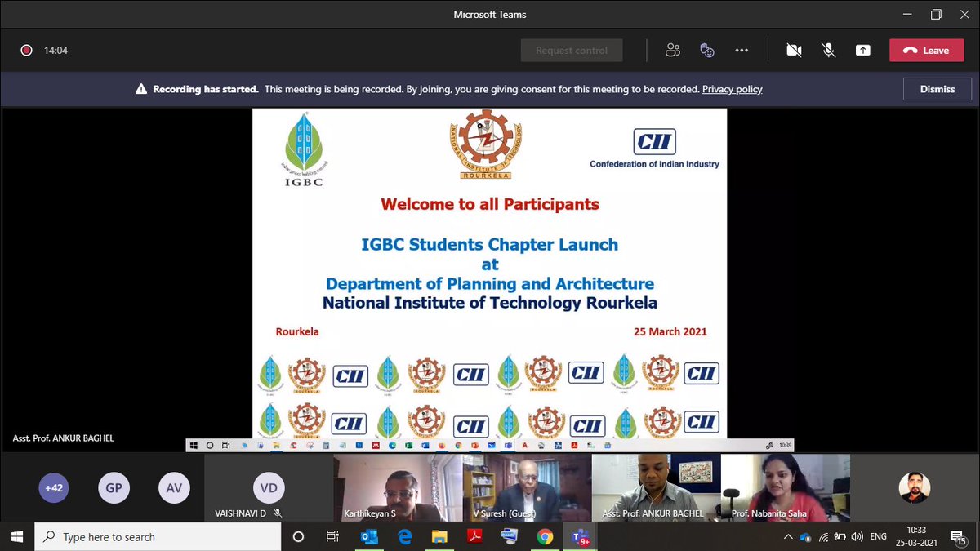Show the participants panel
Image resolution: width=980 pixels, height=551 pixels.
coord(673,50)
